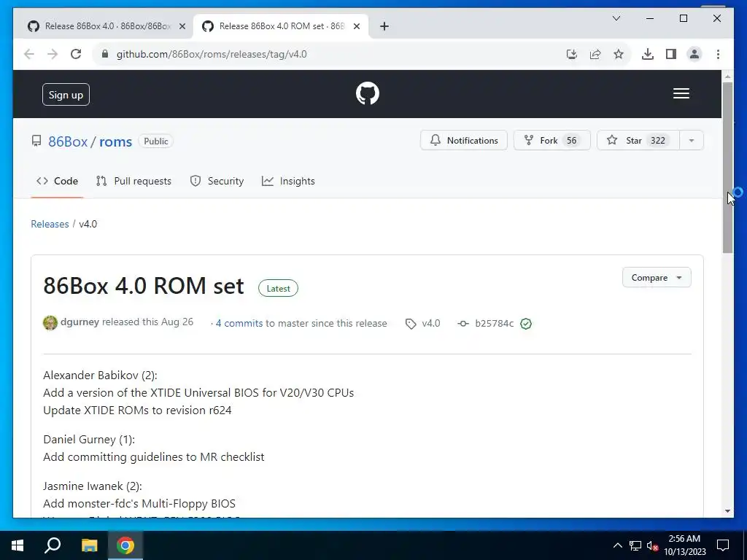Screen dimensions: 747x560
Task: Open the tab search chevron
Action: coord(616,18)
